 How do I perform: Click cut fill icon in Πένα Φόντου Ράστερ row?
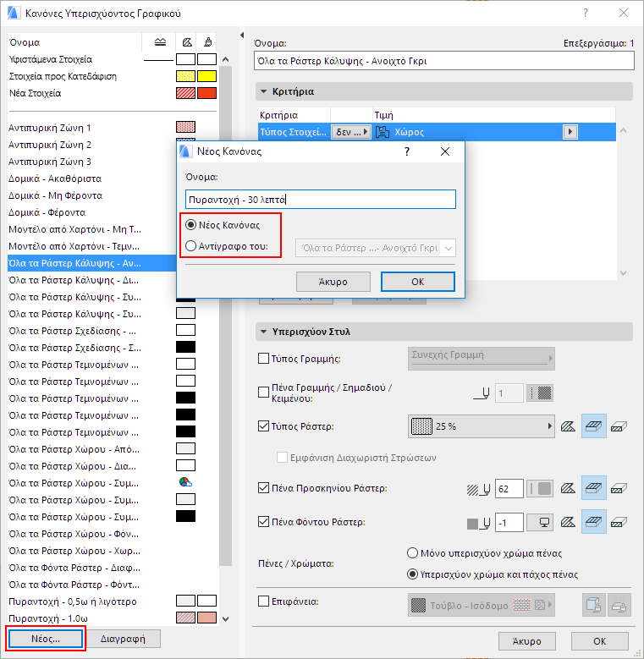[x=619, y=522]
